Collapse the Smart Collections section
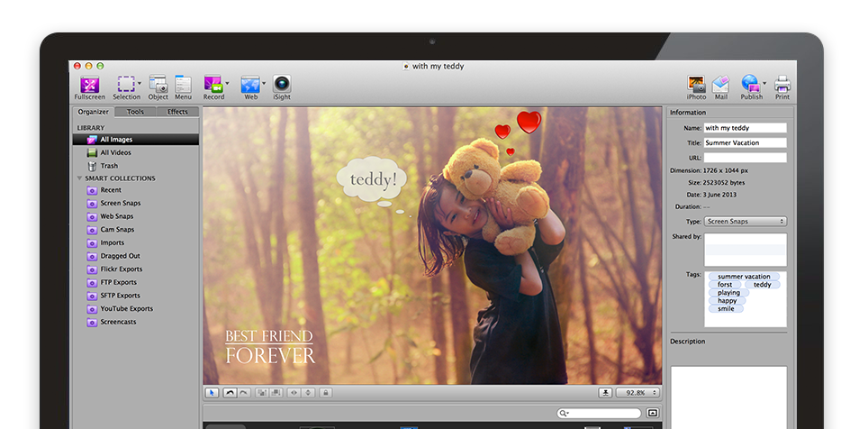 pos(79,178)
